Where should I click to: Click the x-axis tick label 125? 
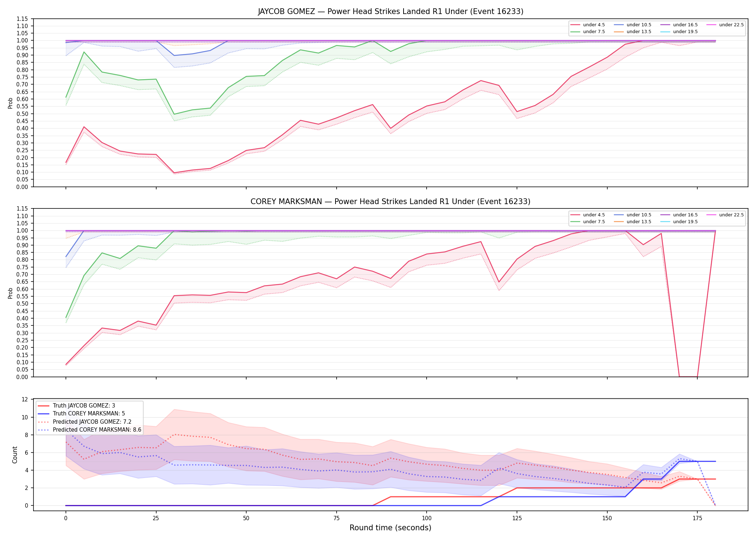point(517,518)
